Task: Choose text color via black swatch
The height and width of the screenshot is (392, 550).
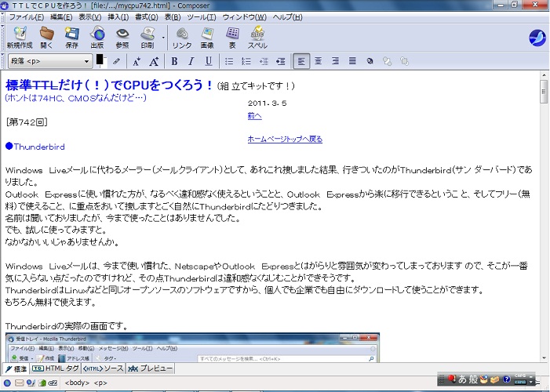Action: click(100, 60)
